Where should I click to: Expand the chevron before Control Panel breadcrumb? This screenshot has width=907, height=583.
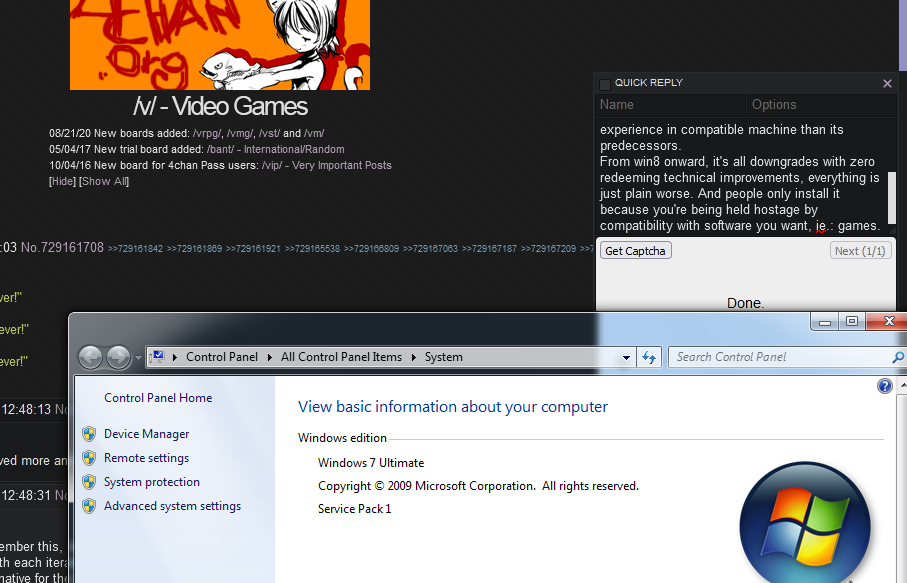pos(175,357)
